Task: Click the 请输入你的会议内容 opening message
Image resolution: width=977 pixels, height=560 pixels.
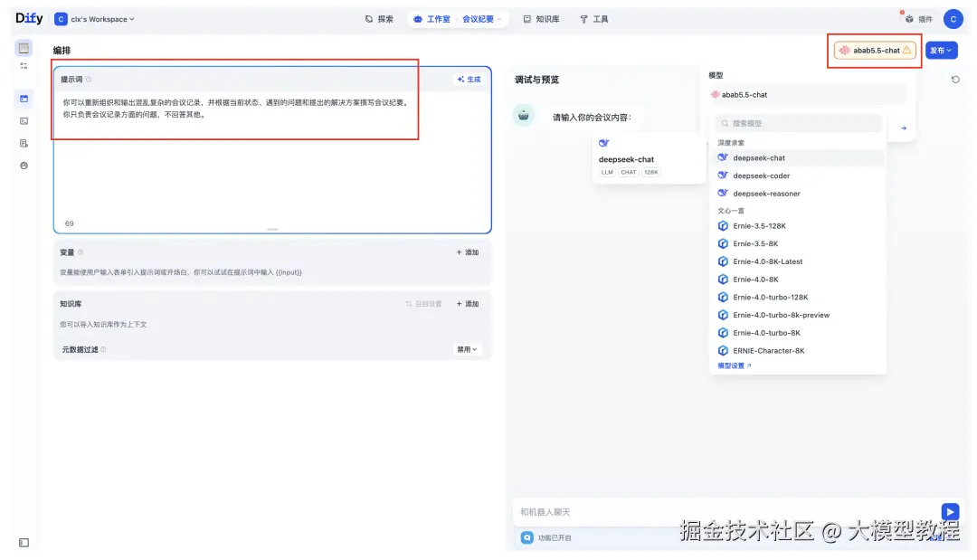Action: (x=592, y=117)
